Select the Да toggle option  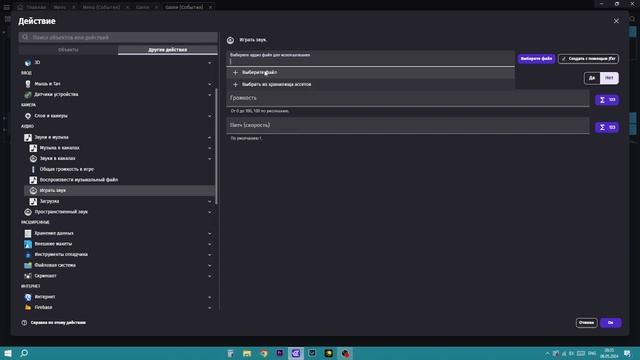point(592,78)
